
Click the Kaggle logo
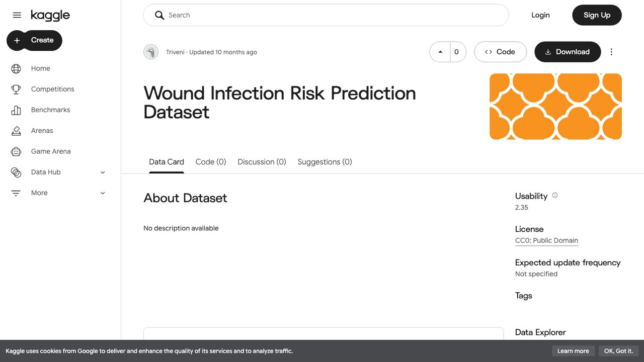click(x=50, y=16)
